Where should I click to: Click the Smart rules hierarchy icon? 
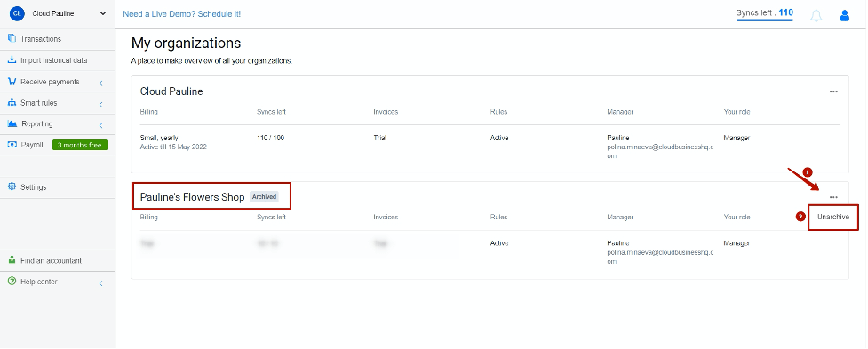tap(12, 103)
